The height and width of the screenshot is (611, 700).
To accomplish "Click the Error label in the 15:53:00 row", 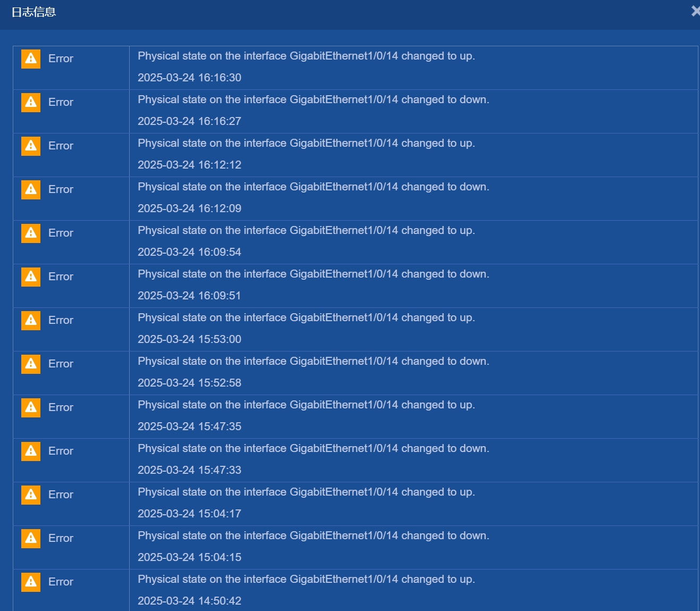I will (x=61, y=320).
